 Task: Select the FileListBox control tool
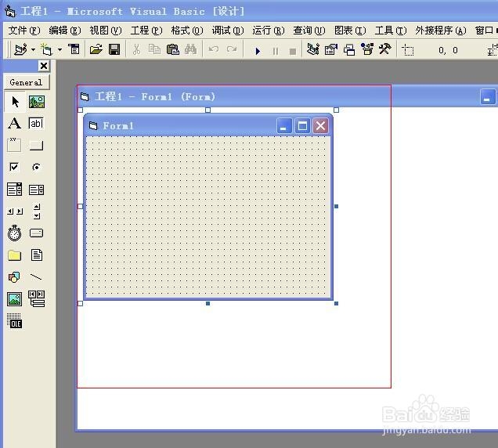click(37, 255)
